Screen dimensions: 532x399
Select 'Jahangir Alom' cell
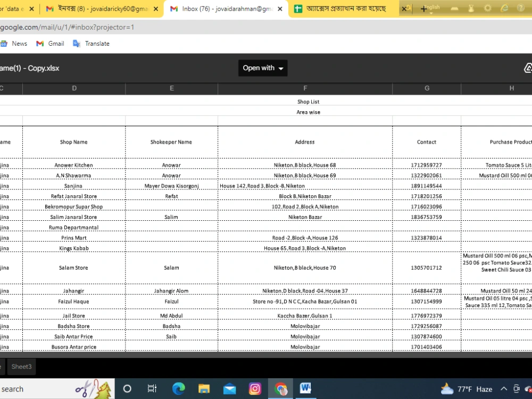[171, 291]
